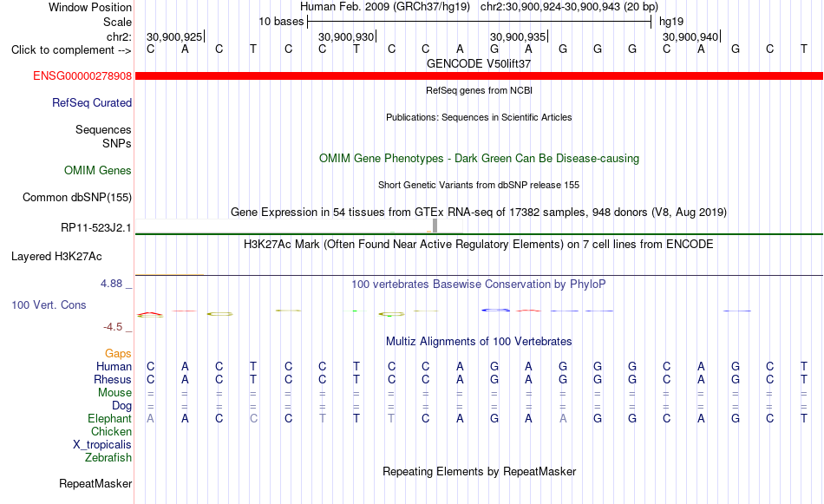824x504 pixels.
Task: Click the H3K27Ac Mark ENCODE track title
Action: coord(479,245)
